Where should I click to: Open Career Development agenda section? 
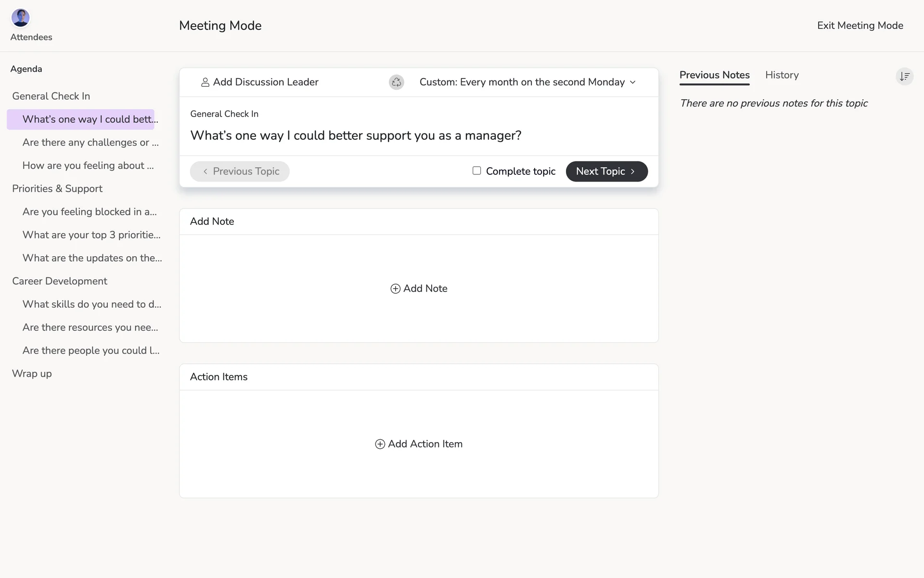click(60, 281)
